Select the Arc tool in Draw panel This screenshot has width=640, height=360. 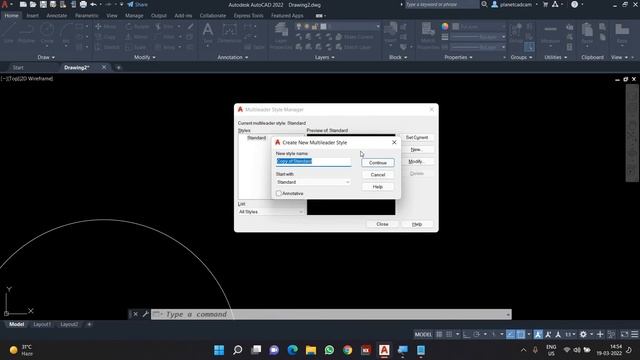click(66, 33)
